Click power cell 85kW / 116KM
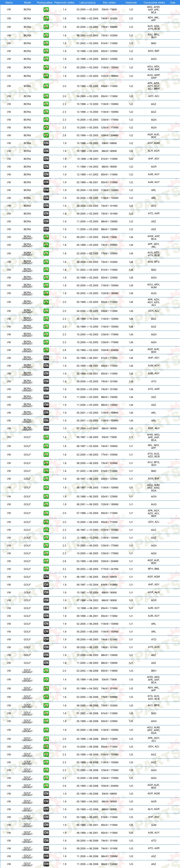 (109, 671)
